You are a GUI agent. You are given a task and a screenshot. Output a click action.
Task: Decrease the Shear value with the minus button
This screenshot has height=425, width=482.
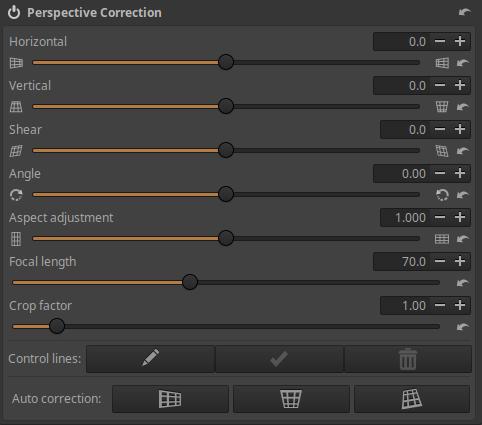(440, 129)
